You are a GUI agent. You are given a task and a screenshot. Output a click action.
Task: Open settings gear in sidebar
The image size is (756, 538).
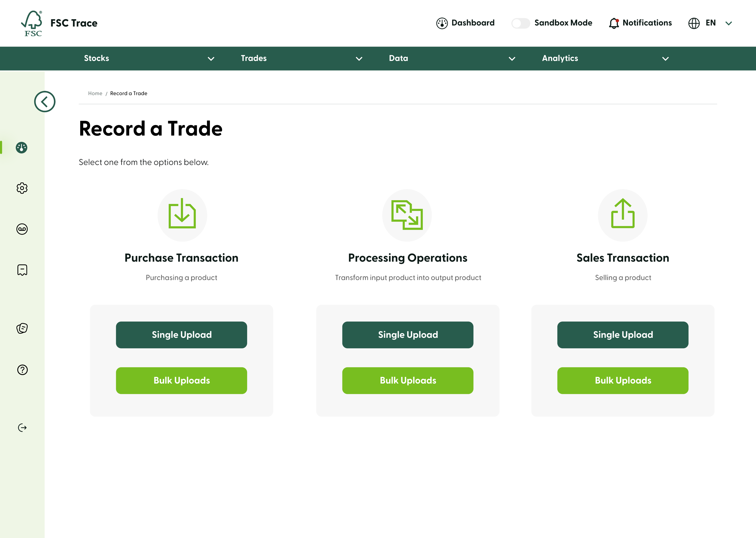tap(22, 188)
